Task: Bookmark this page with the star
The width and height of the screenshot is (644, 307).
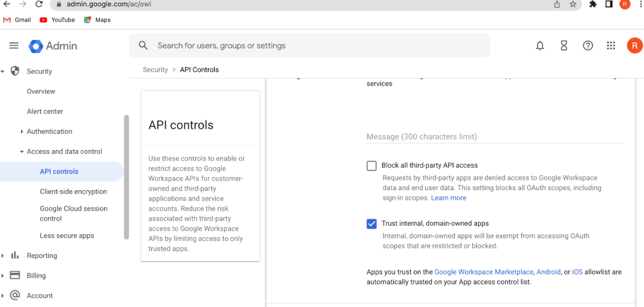Action: (x=573, y=4)
